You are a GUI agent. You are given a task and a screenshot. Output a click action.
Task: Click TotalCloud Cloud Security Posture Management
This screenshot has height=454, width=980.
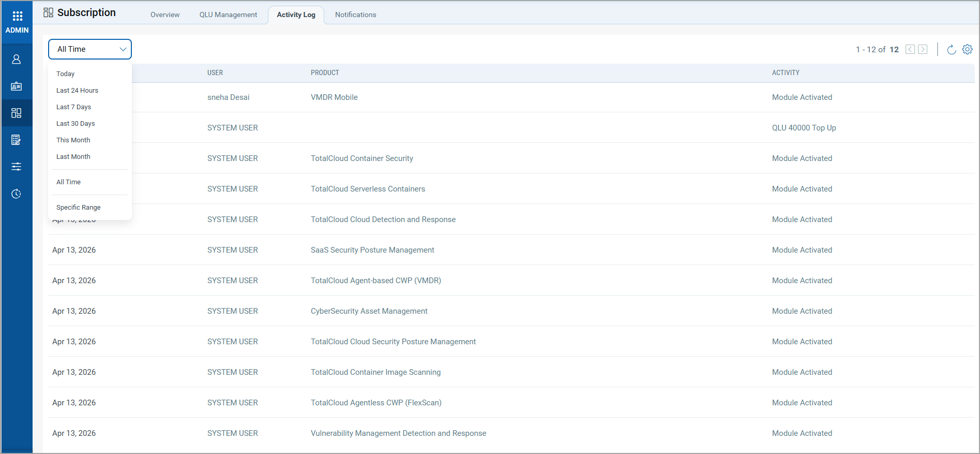(x=393, y=342)
